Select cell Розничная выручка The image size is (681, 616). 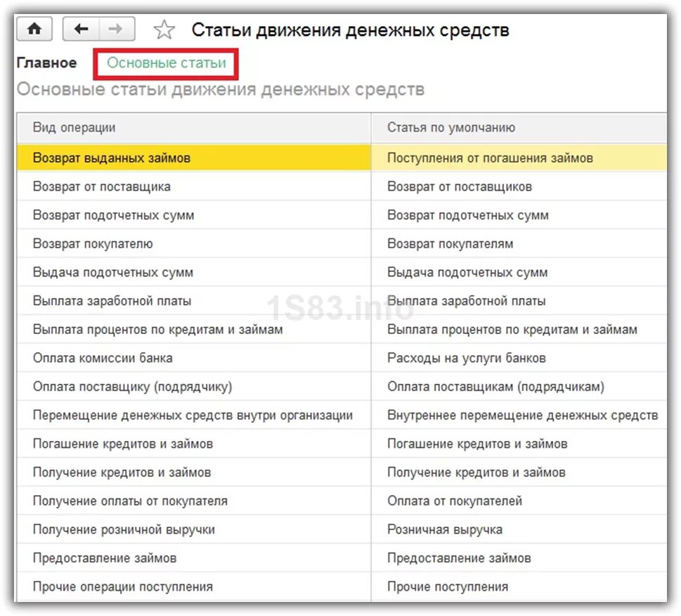click(x=519, y=530)
